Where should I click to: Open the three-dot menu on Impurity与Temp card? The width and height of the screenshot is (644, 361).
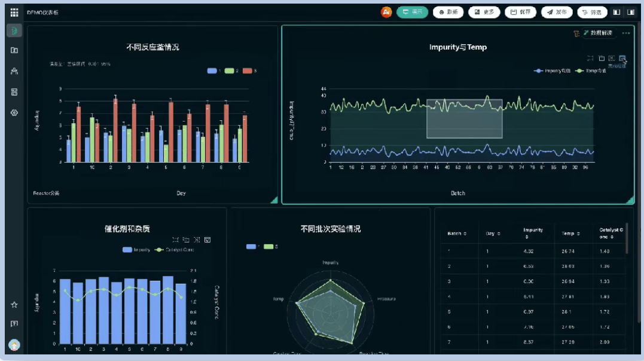point(626,34)
